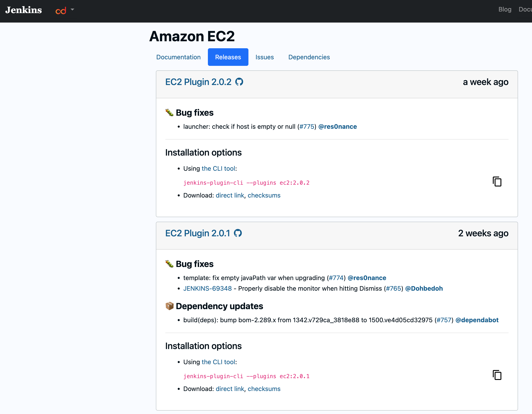Open Blog in the top navigation
Image resolution: width=532 pixels, height=414 pixels.
pos(505,9)
